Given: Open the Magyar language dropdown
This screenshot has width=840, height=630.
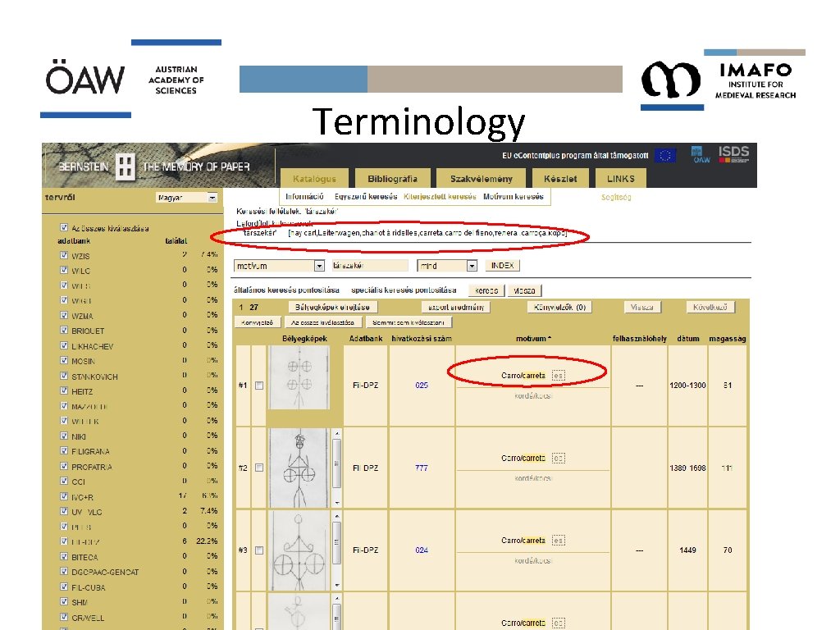Looking at the screenshot, I should (186, 198).
